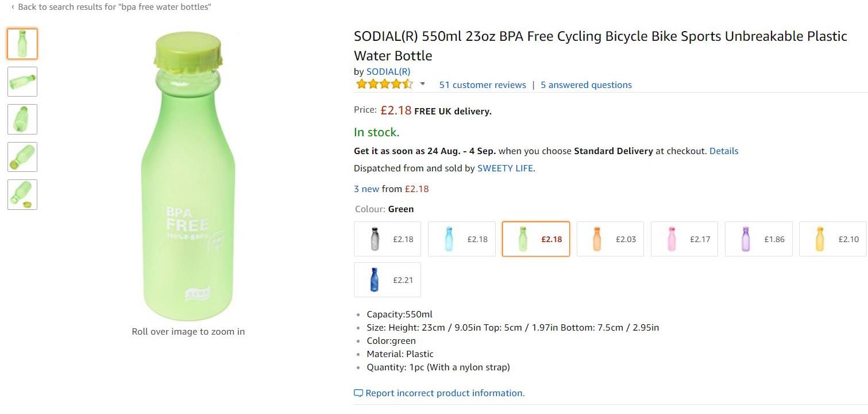View the 5 answered questions
This screenshot has width=868, height=414.
point(586,85)
